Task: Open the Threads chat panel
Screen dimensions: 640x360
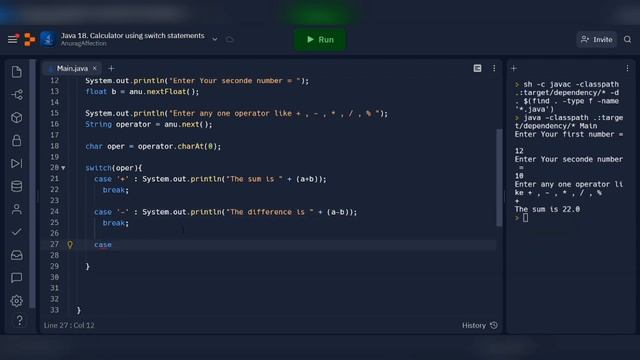Action: [x=17, y=278]
